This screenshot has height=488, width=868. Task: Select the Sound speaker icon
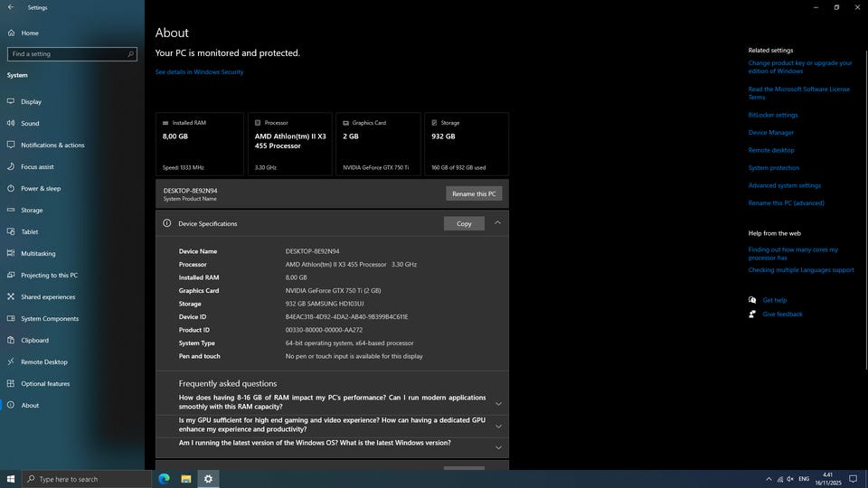(x=11, y=123)
